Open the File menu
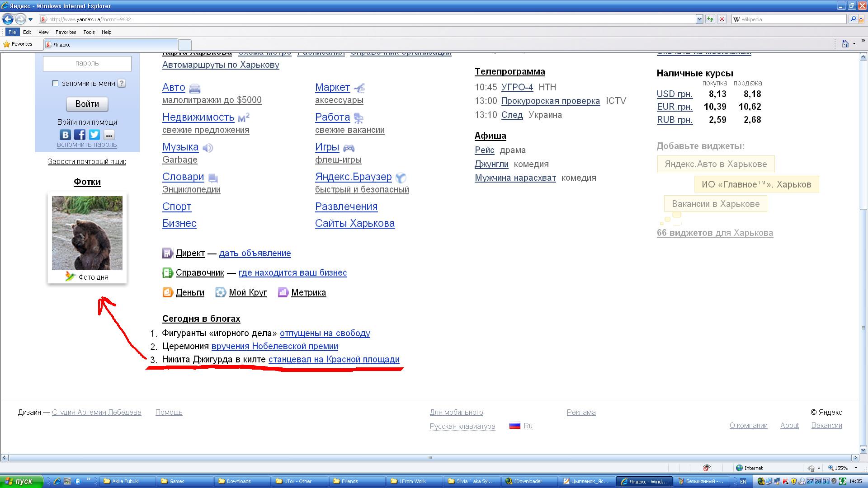The image size is (868, 488). (x=12, y=32)
